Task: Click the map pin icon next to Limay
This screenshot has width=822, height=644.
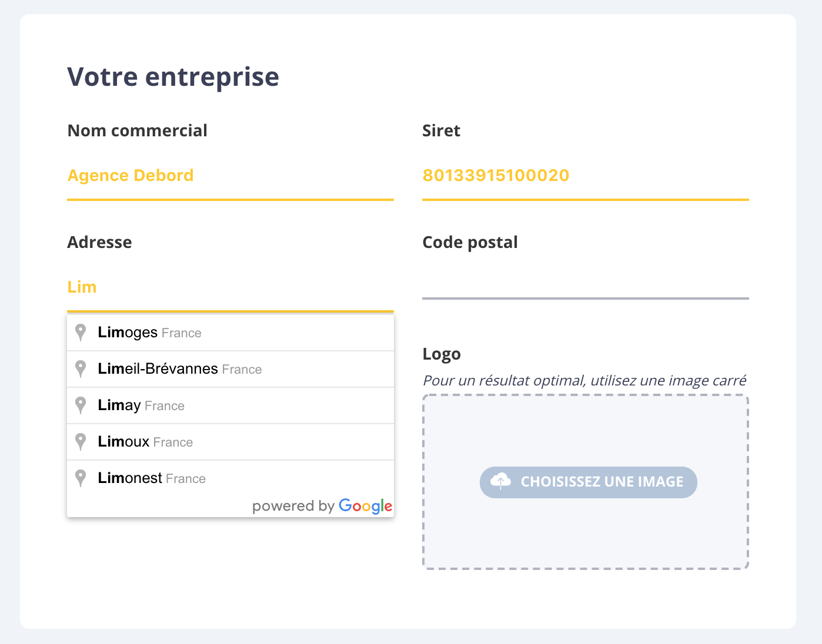Action: point(81,405)
